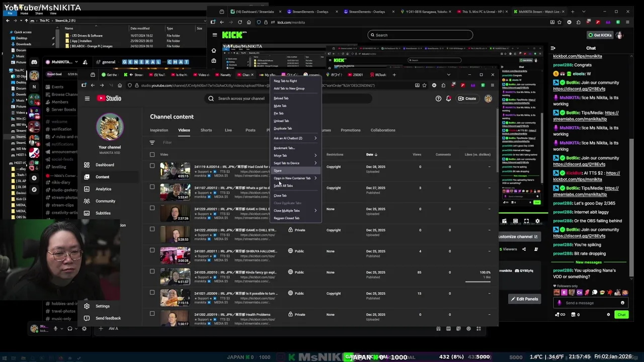Open Kick player settings gear

(537, 221)
